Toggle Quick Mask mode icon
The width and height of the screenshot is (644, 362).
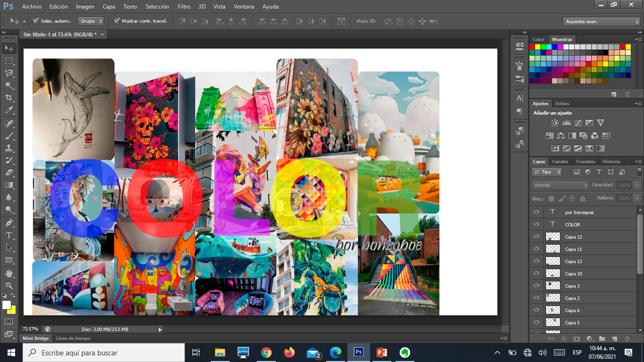(9, 321)
